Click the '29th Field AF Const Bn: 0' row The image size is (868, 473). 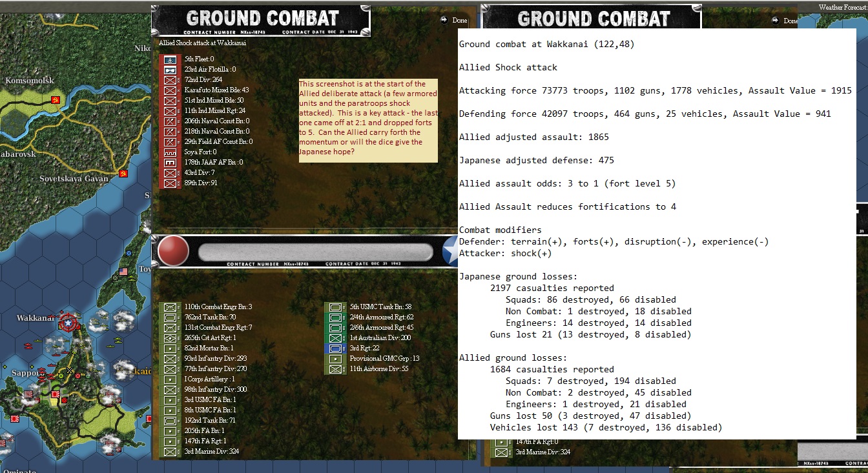208,142
